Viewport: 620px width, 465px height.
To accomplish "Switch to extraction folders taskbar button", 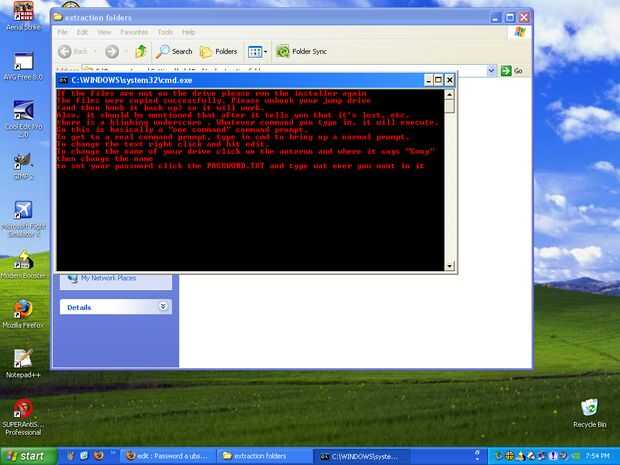I will click(x=264, y=456).
